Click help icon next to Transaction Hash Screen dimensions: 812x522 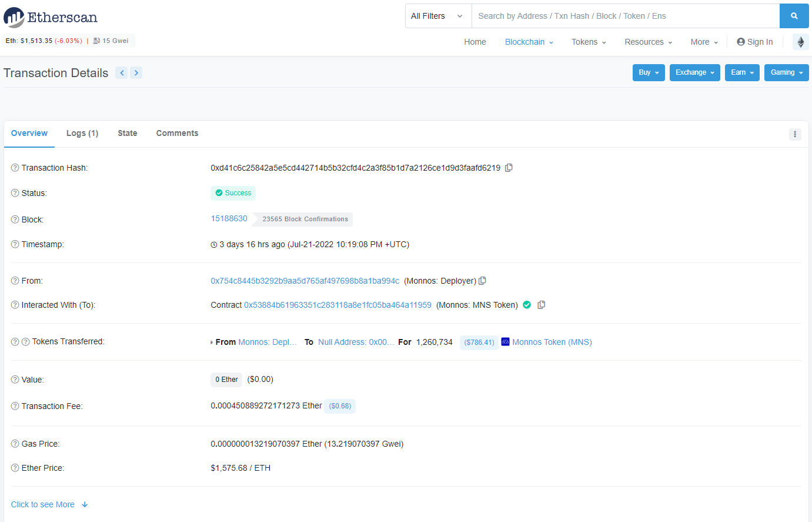pyautogui.click(x=15, y=168)
